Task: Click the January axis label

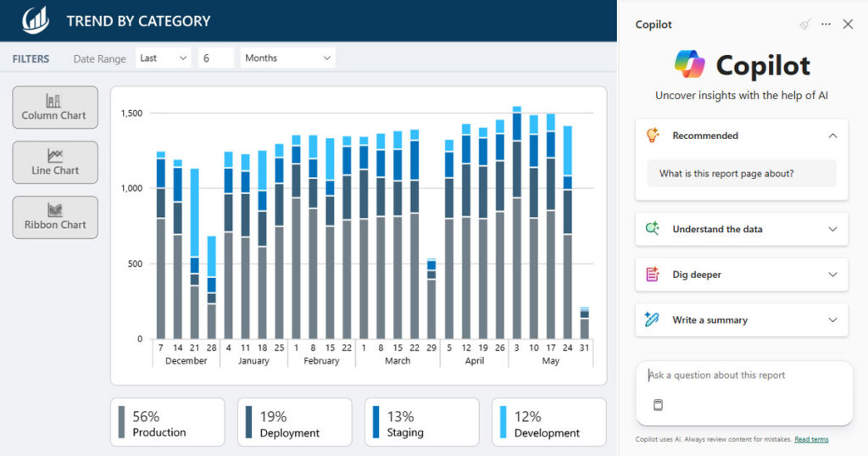Action: pos(253,361)
